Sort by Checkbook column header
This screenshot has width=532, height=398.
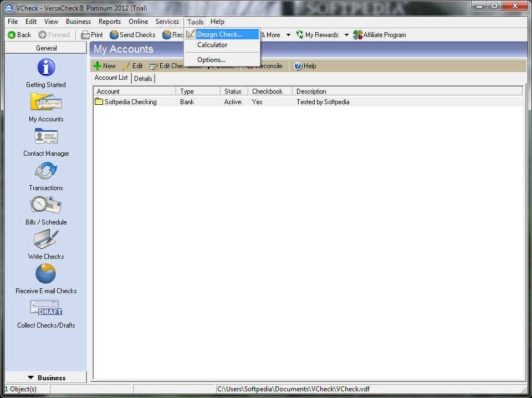pos(270,91)
